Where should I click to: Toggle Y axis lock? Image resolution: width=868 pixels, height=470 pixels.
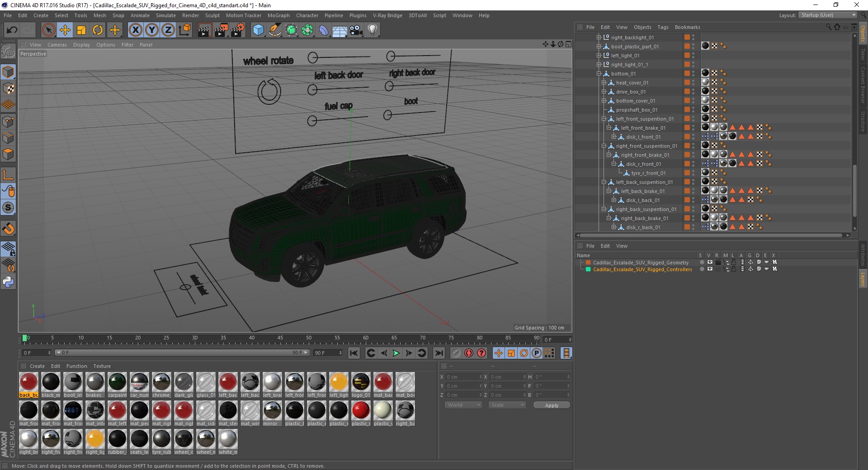pyautogui.click(x=152, y=30)
